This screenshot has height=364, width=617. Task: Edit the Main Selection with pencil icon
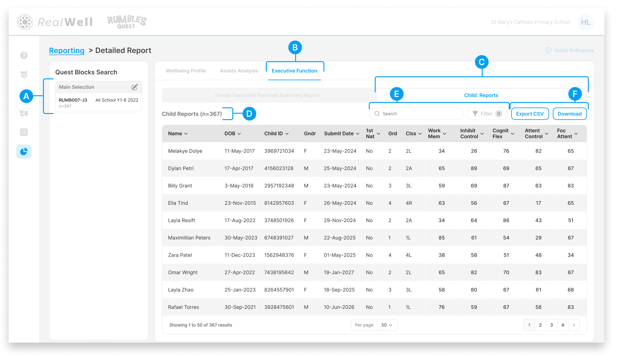pyautogui.click(x=135, y=87)
